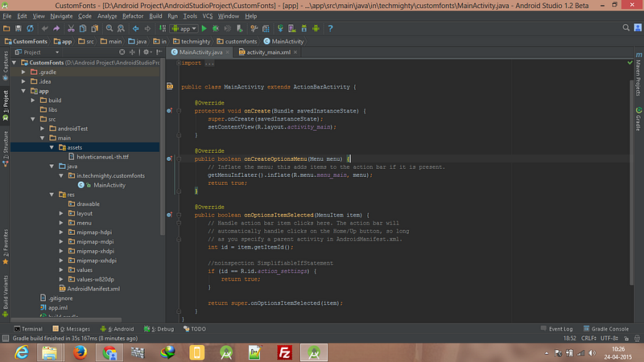The height and width of the screenshot is (362, 644).
Task: Hide the Project tool window
Action: pos(159,52)
